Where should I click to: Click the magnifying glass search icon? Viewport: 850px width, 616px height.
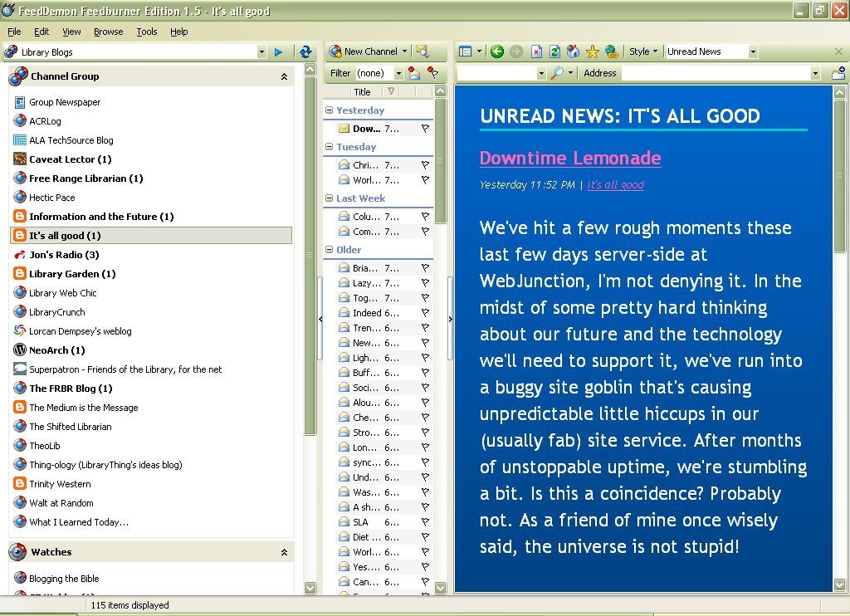point(557,73)
